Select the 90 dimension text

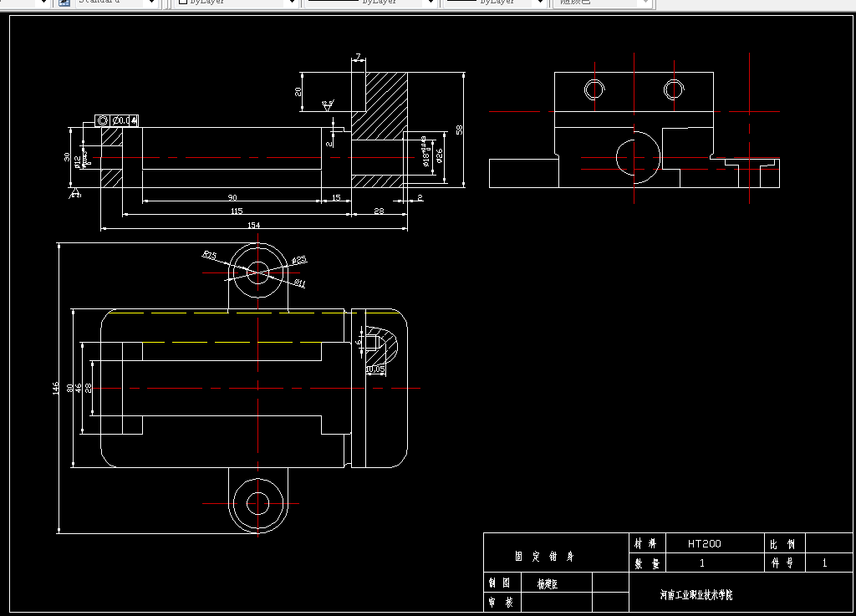point(232,197)
